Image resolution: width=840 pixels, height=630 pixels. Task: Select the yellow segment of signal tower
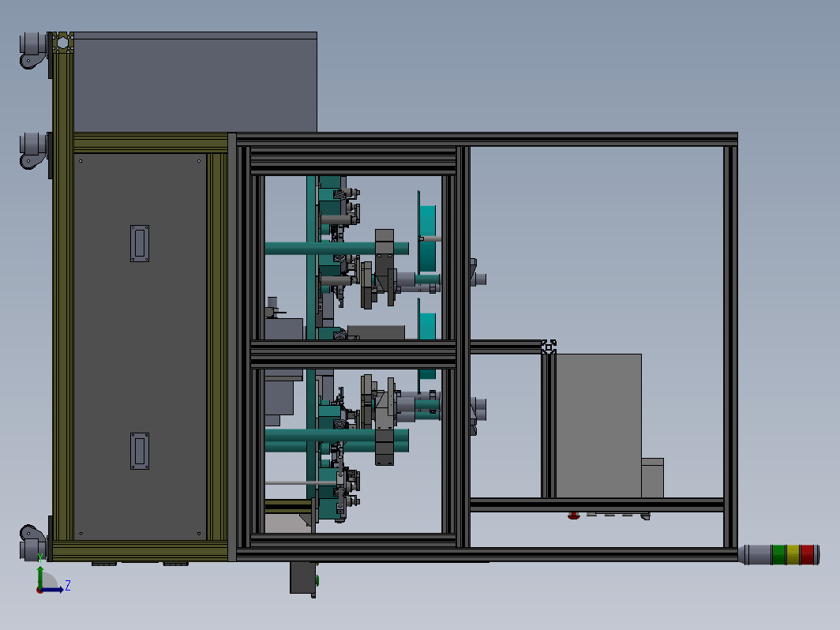coord(793,555)
